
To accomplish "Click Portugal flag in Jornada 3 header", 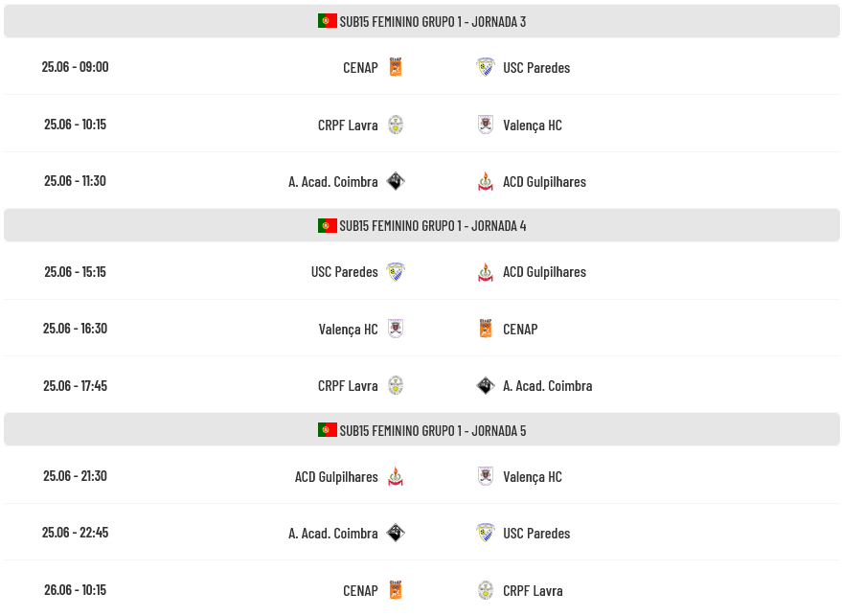I will tap(327, 21).
